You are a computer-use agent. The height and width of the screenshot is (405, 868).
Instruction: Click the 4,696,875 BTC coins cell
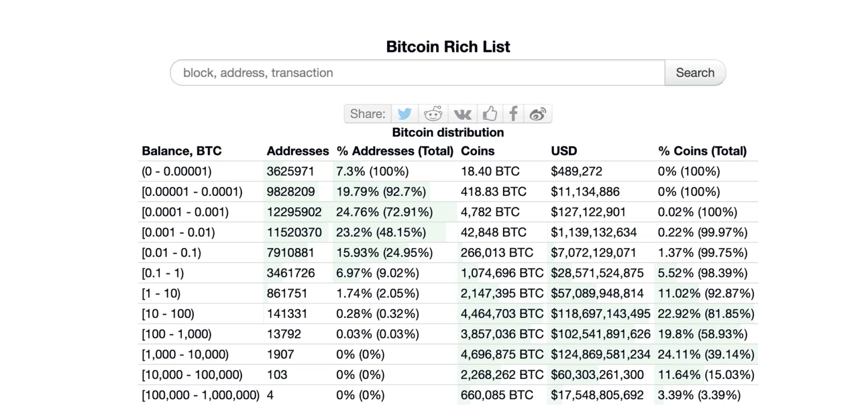click(x=502, y=354)
